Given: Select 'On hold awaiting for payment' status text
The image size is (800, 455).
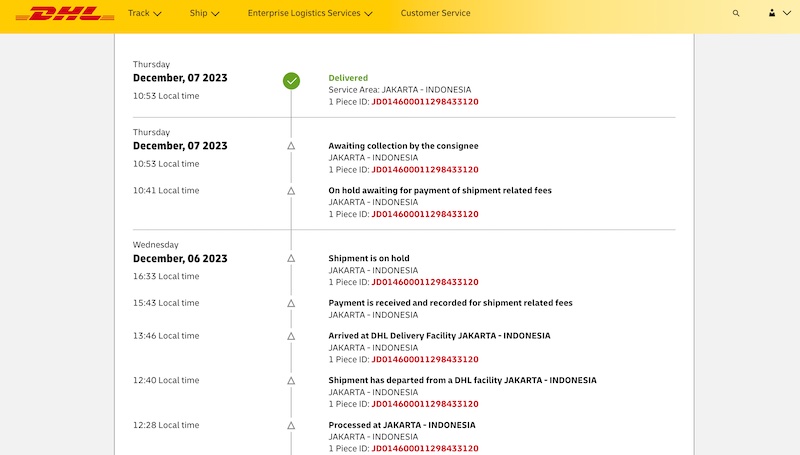Looking at the screenshot, I should [x=440, y=190].
